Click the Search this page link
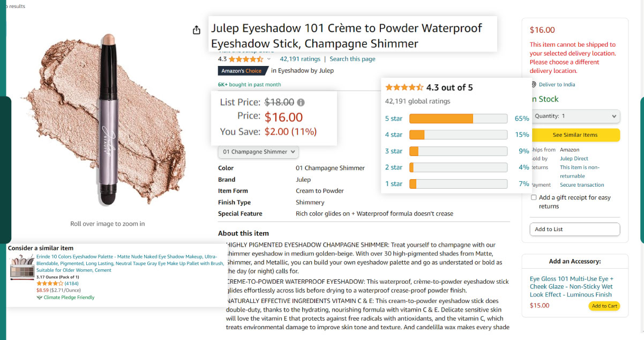The width and height of the screenshot is (644, 340). tap(352, 59)
